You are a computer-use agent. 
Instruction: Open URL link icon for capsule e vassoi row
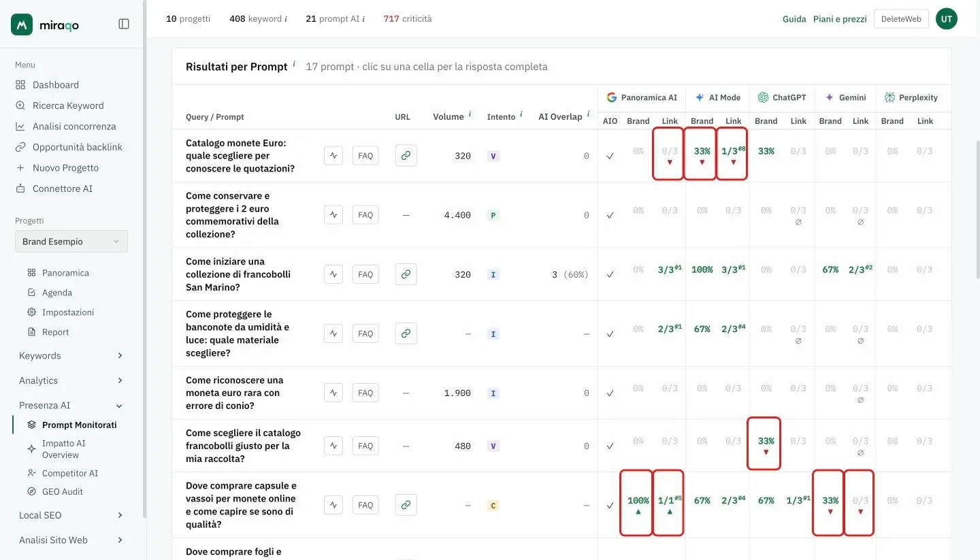[406, 505]
